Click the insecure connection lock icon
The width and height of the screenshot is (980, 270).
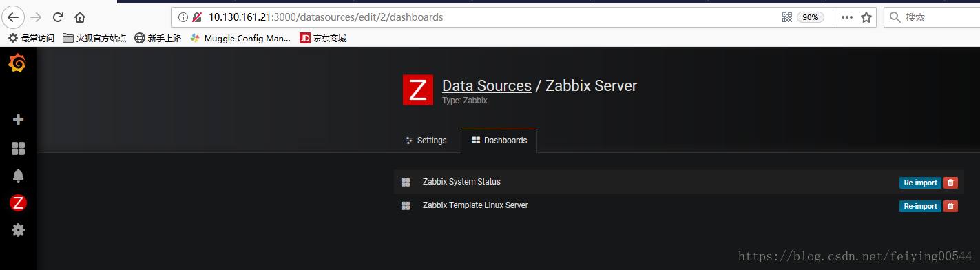click(198, 17)
